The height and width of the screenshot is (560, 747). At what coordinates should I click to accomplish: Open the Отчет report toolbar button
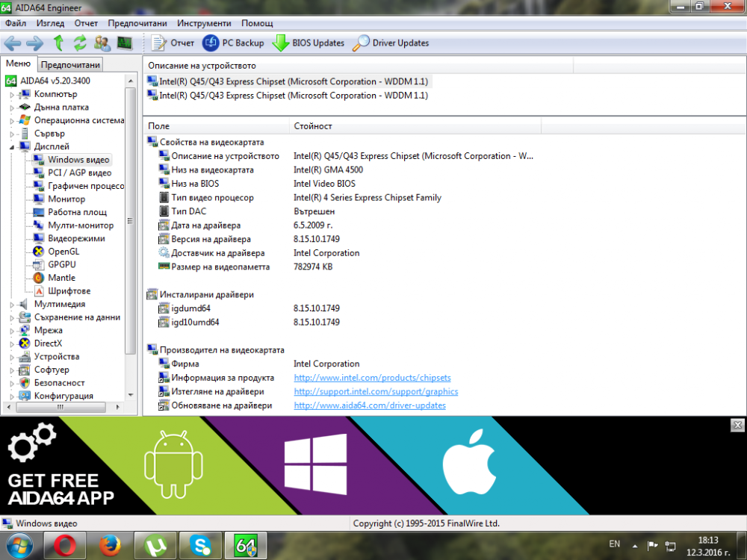[x=173, y=43]
